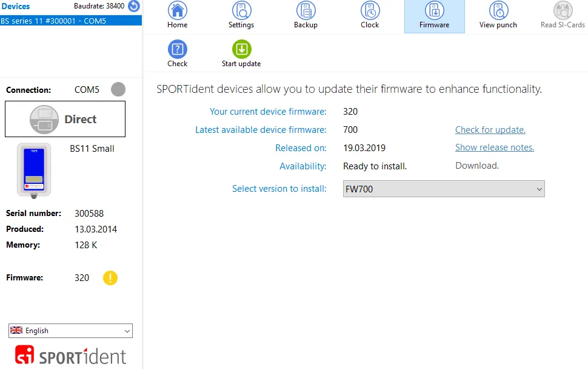Click latest available firmware value 700
The height and width of the screenshot is (369, 588).
click(350, 129)
